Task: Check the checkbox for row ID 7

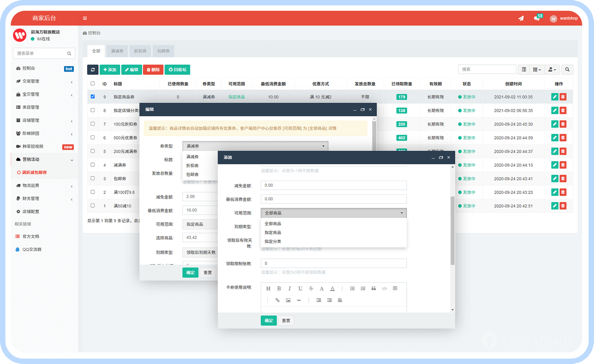Action: 93,124
